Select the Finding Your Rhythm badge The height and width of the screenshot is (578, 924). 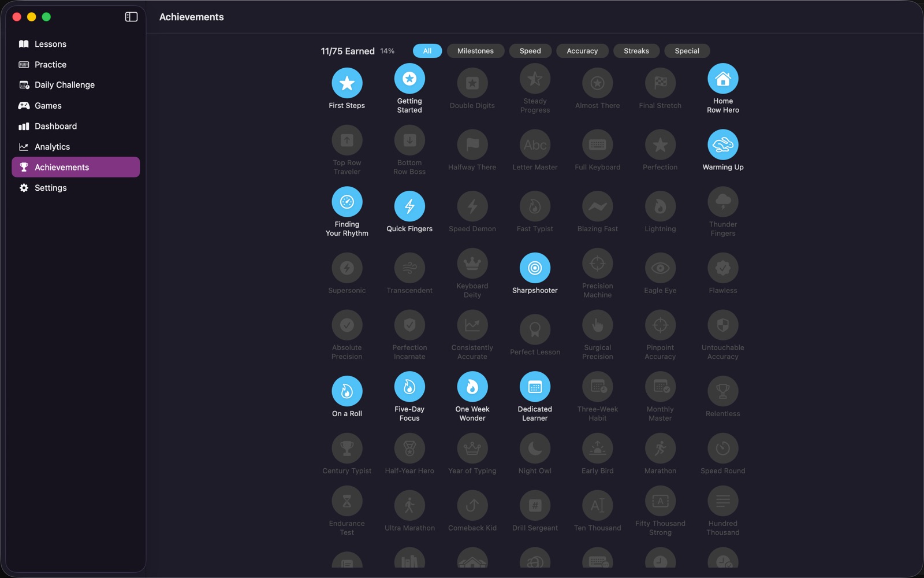tap(346, 202)
